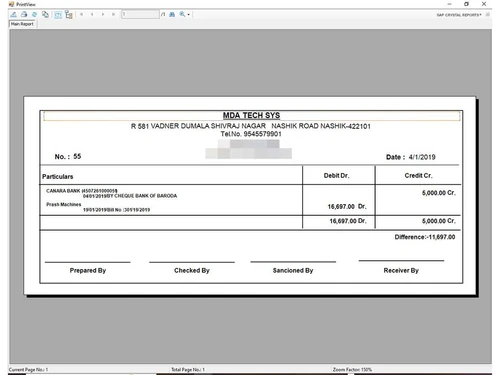Click the Particulars column header
The height and width of the screenshot is (375, 500).
coord(57,177)
